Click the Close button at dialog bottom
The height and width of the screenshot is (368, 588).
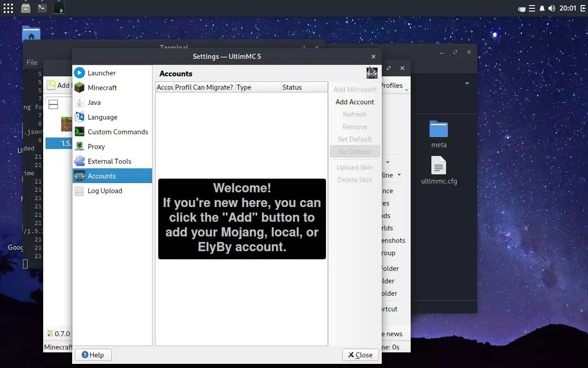(360, 355)
